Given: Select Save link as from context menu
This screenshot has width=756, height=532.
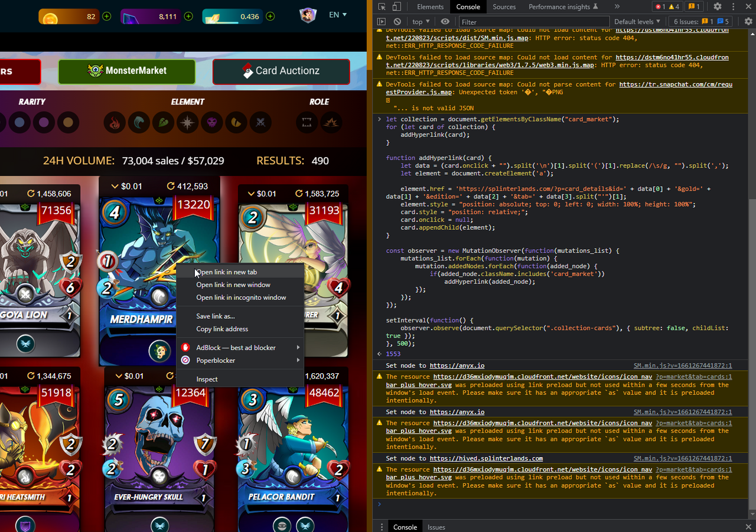Looking at the screenshot, I should 240,316.
